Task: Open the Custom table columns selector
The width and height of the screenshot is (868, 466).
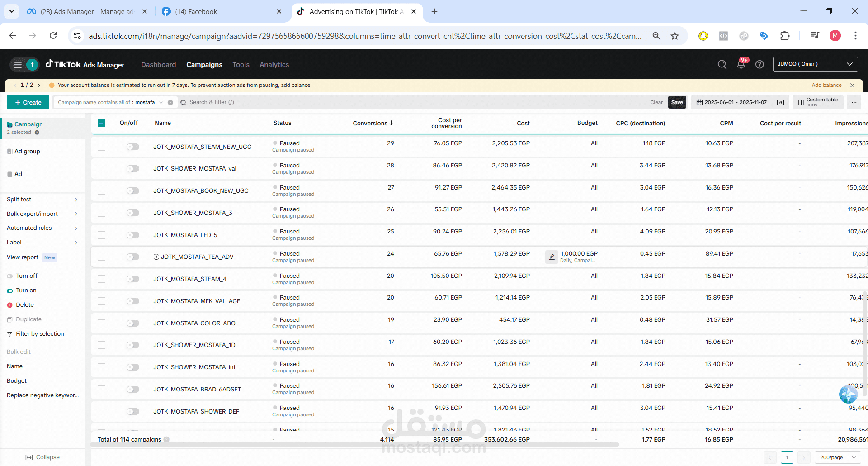Action: (818, 102)
